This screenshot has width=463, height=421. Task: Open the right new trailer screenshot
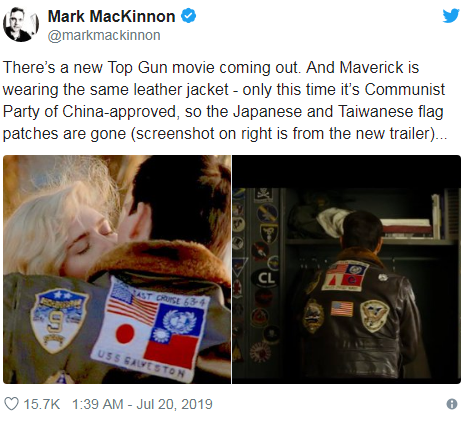346,269
